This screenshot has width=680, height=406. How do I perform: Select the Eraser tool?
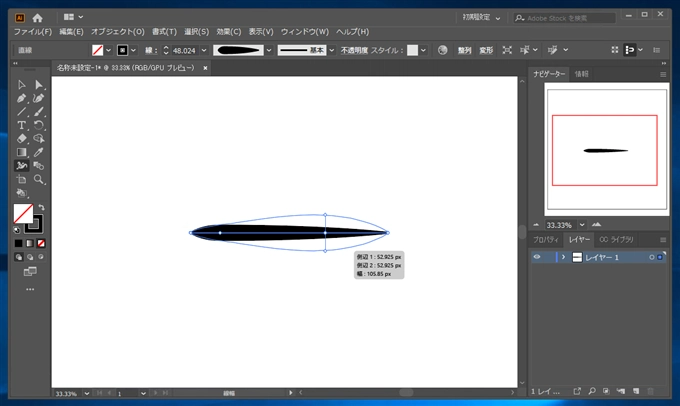pos(21,138)
